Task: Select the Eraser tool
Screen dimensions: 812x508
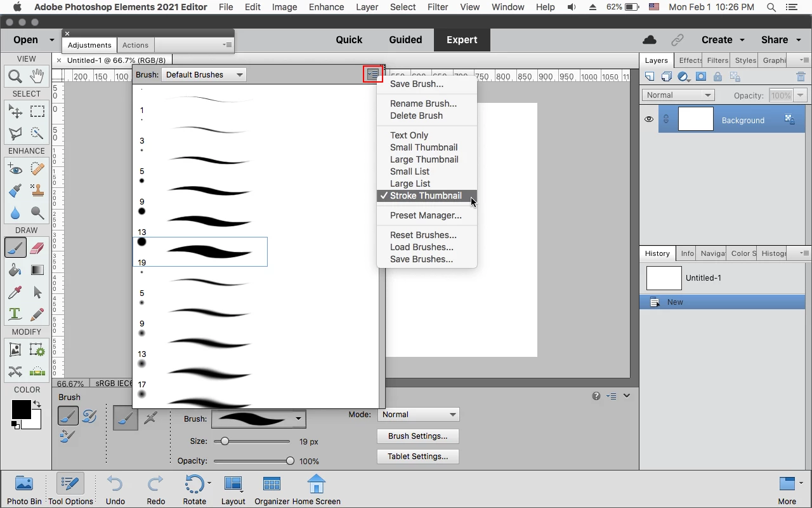Action: (37, 248)
